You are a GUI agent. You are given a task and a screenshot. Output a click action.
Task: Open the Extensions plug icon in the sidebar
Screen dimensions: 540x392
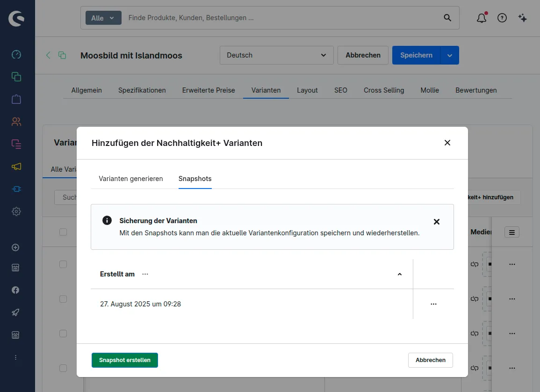(16, 189)
